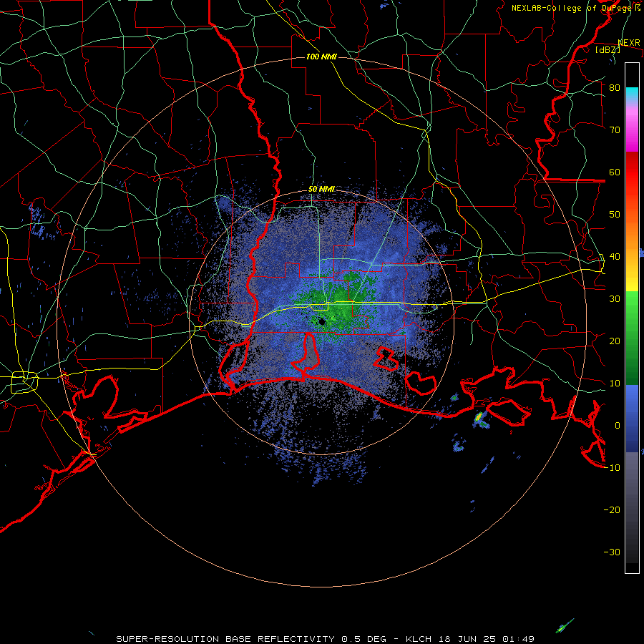Click the 60 dBZ value on the scale
Image resolution: width=644 pixels, height=644 pixels.
pyautogui.click(x=615, y=172)
